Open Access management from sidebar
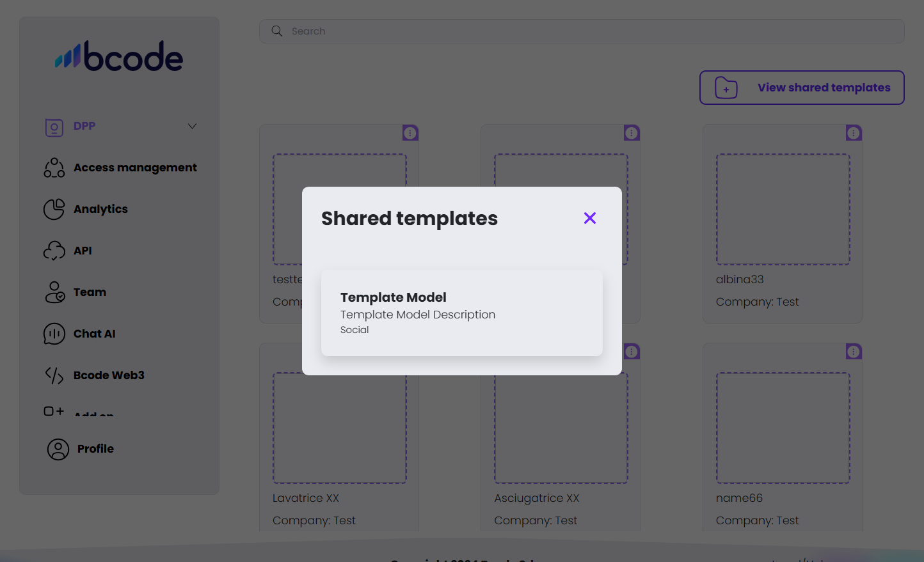This screenshot has height=562, width=924. pos(134,168)
